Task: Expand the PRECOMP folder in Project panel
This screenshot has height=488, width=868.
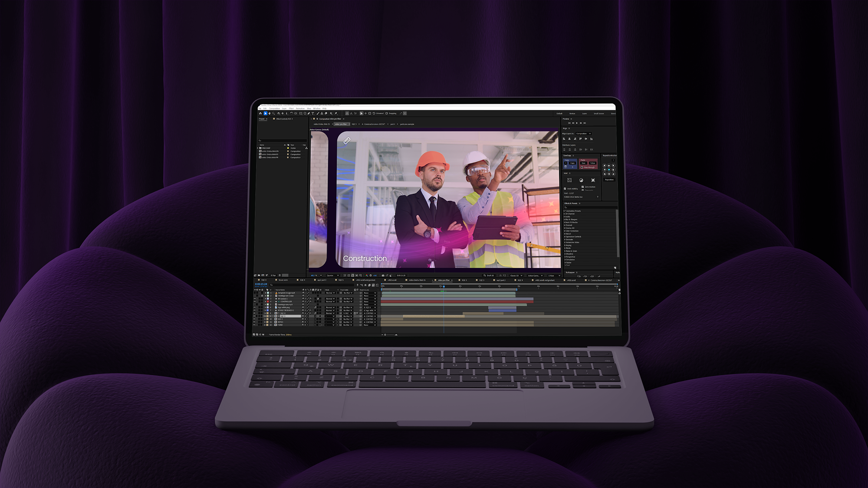Action: [258, 148]
